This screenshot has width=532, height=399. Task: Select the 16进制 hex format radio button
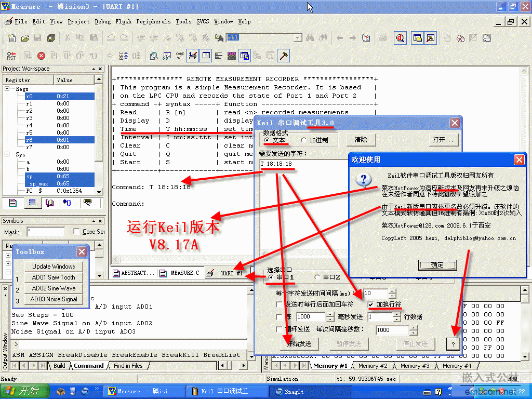303,140
